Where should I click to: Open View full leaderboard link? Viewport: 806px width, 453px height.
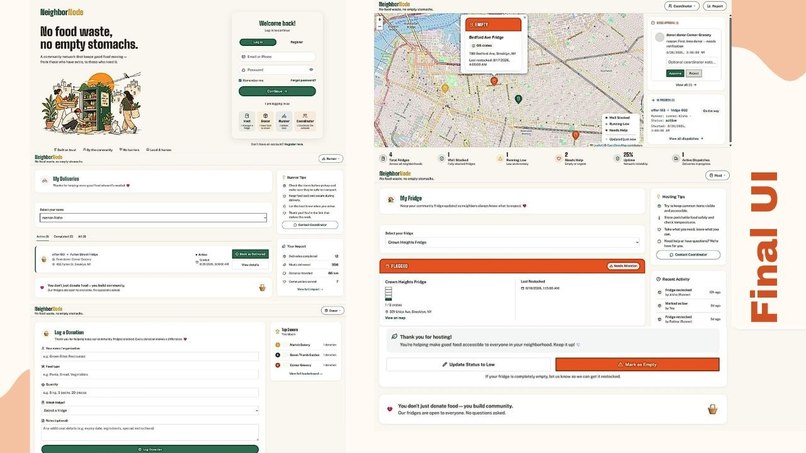(x=306, y=374)
